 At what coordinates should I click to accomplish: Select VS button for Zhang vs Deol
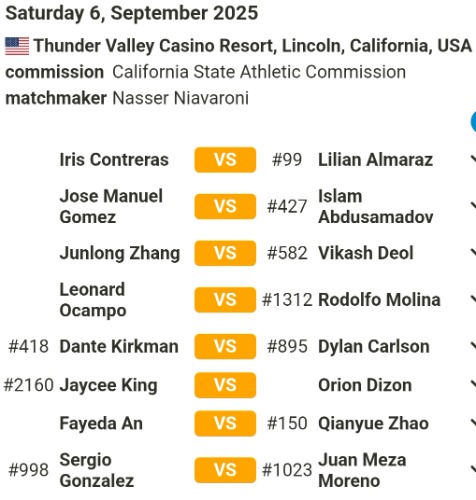click(225, 253)
